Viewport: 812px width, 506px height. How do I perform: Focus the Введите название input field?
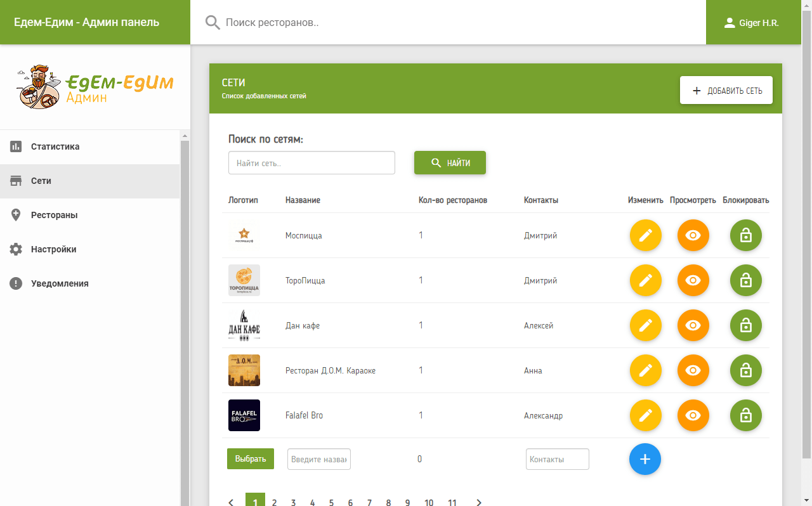point(319,459)
